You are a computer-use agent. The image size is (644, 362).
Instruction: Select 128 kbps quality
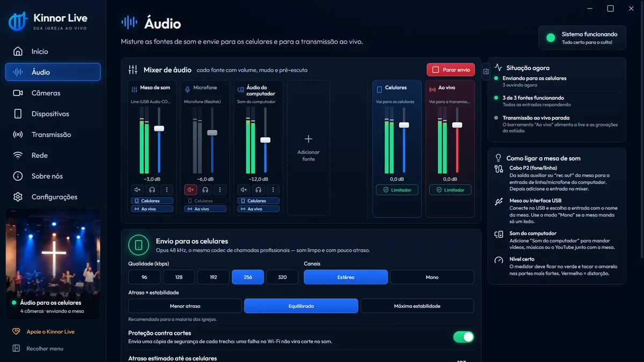pyautogui.click(x=179, y=277)
